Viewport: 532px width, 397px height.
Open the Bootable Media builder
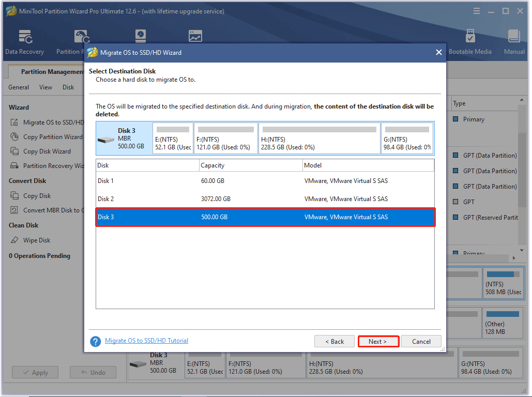pyautogui.click(x=470, y=42)
